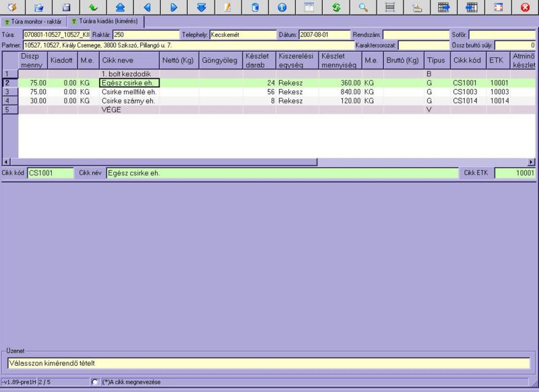The height and width of the screenshot is (392, 539).
Task: Click the Túra input field
Action: [57, 35]
